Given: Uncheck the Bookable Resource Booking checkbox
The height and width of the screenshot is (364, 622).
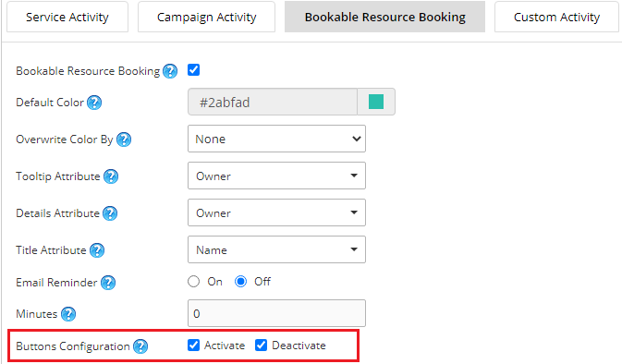Looking at the screenshot, I should click(193, 70).
